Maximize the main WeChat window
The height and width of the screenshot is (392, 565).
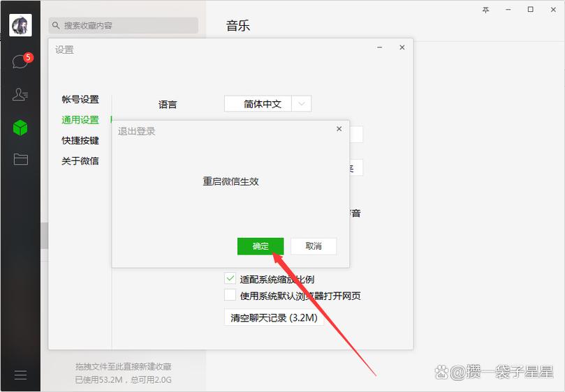coord(530,10)
